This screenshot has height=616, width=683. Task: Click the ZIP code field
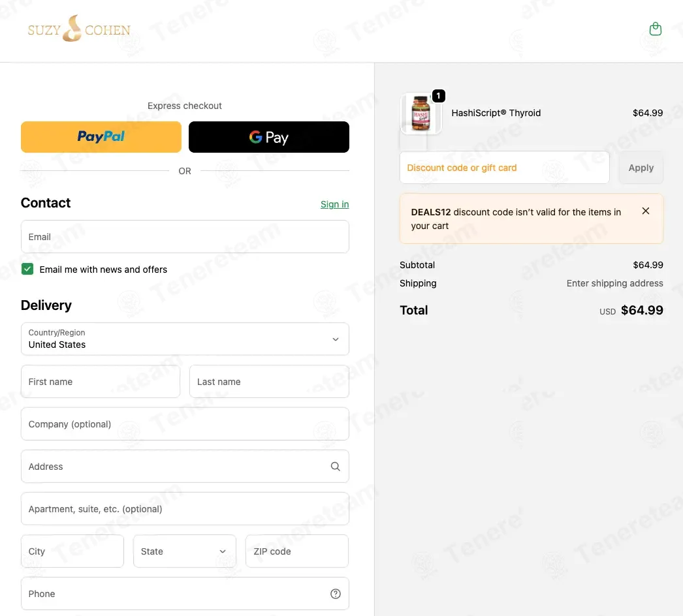(x=297, y=551)
